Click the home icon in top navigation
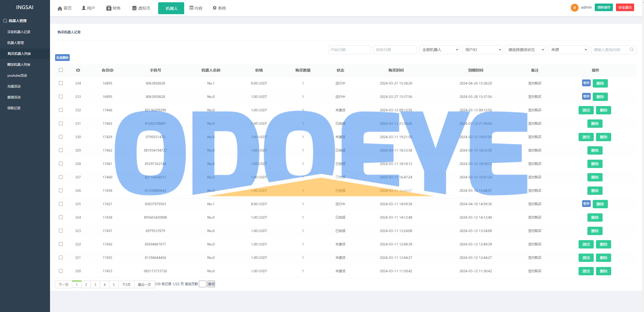 pos(60,8)
